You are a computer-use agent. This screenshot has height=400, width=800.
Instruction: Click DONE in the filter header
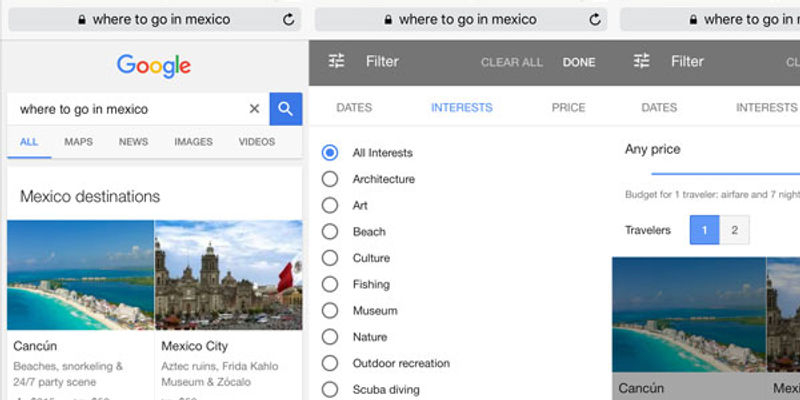(579, 62)
